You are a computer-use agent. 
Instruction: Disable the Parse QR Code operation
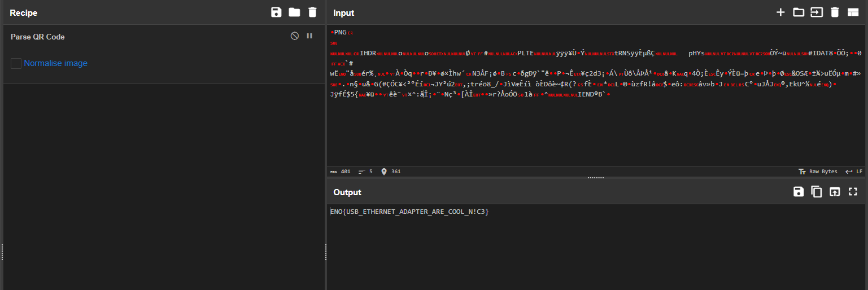click(294, 36)
